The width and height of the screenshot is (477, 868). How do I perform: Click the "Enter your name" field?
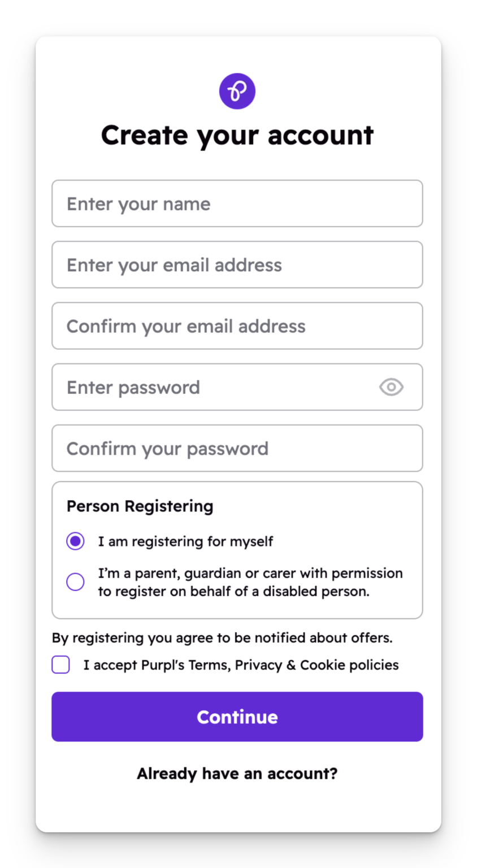point(237,203)
